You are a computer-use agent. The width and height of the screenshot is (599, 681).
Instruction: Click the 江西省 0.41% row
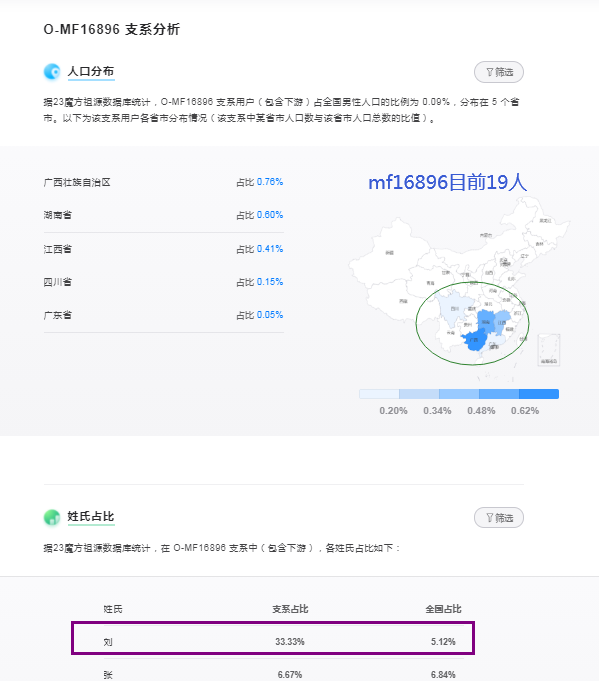[x=164, y=249]
